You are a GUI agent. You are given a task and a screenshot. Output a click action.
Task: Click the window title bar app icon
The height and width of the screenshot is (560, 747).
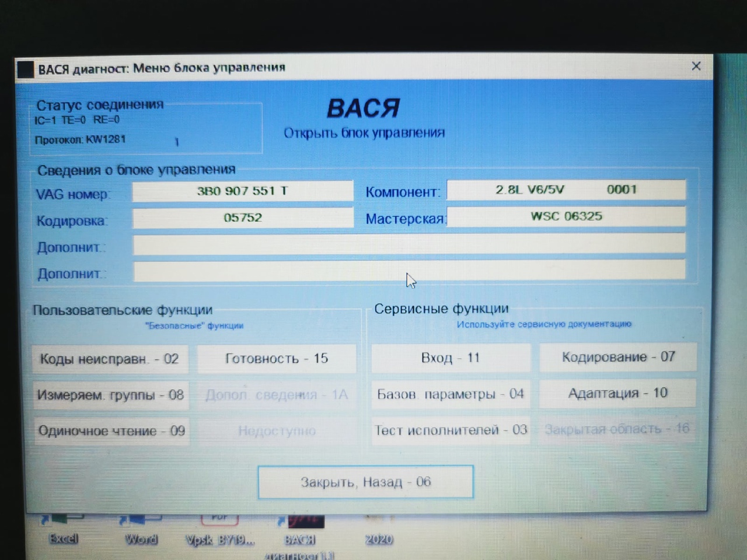click(26, 69)
